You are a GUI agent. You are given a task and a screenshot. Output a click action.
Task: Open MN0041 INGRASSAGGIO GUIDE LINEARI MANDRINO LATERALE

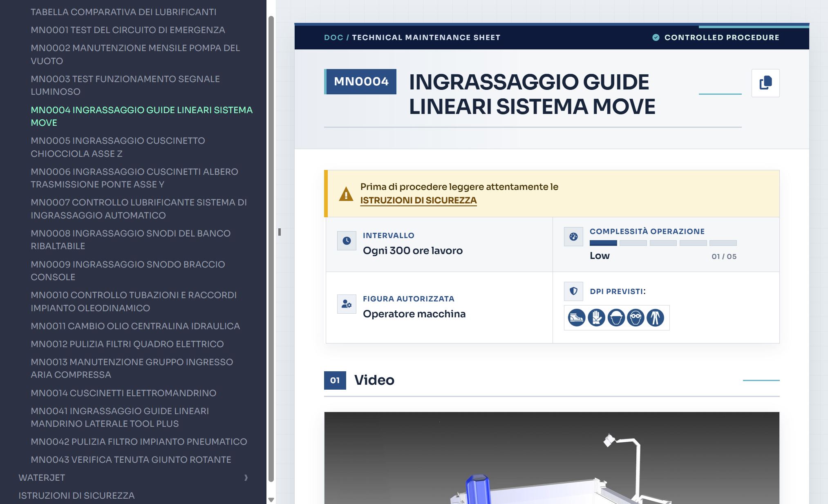(x=120, y=417)
